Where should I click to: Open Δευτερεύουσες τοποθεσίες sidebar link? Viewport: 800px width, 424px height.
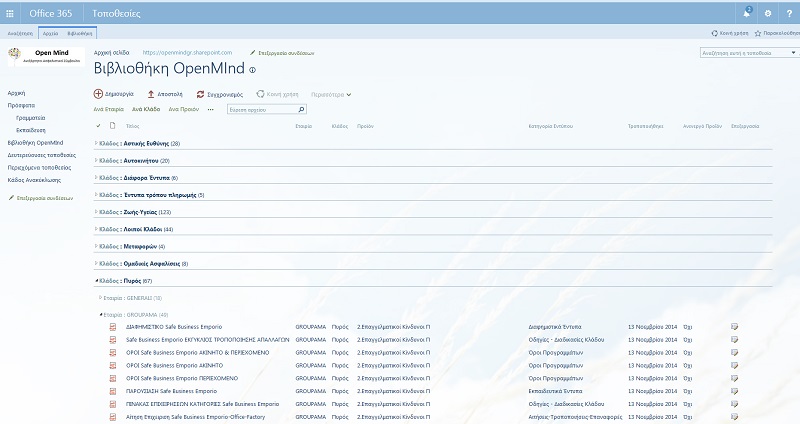pos(41,155)
